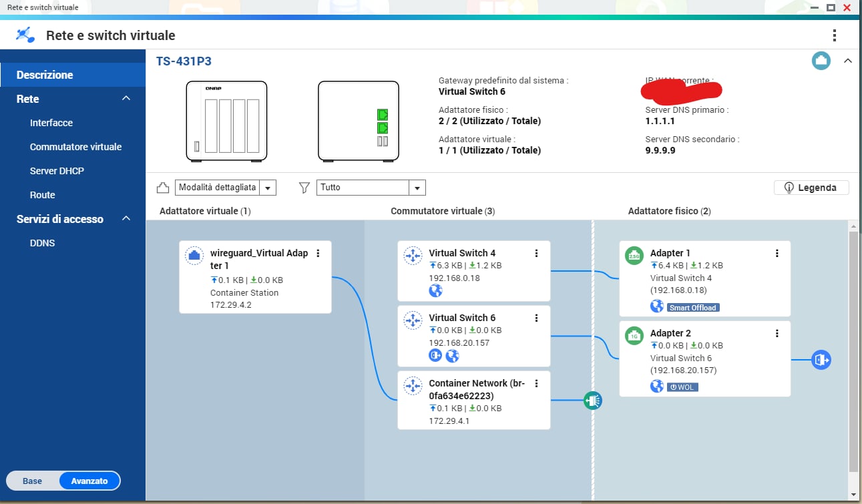862x504 pixels.
Task: Click the globe icon under Adapter 2
Action: [x=657, y=387]
